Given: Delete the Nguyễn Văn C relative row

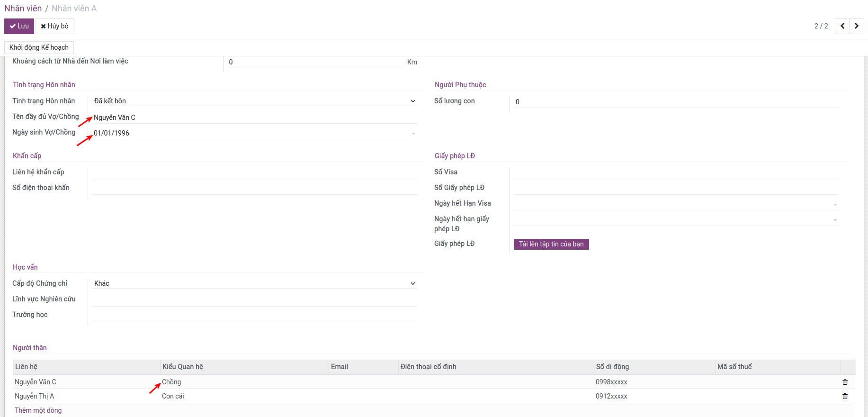Looking at the screenshot, I should point(845,382).
